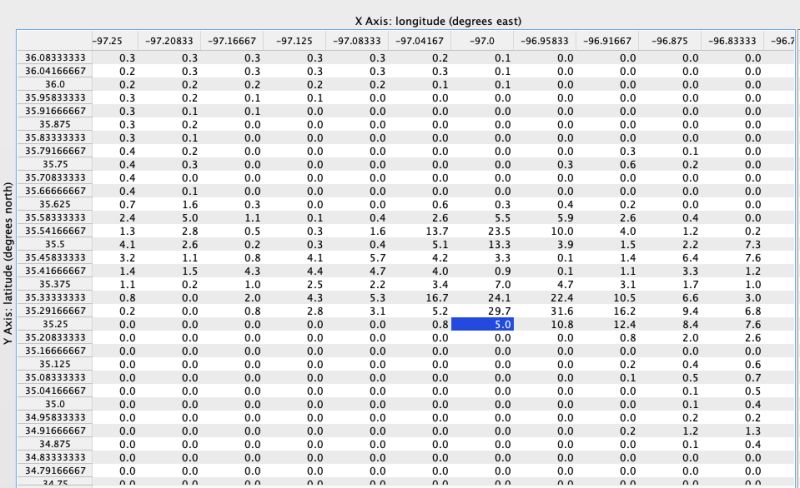This screenshot has width=800, height=488.
Task: Click the 10.5 value cell
Action: click(607, 298)
